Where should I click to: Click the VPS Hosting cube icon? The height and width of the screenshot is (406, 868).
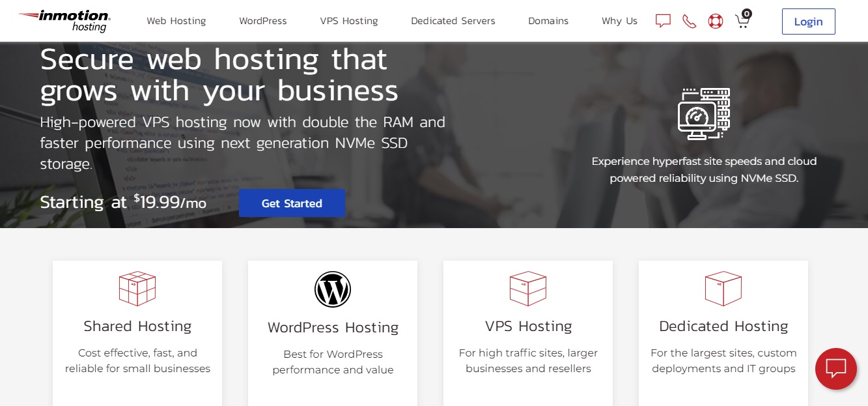(x=528, y=289)
